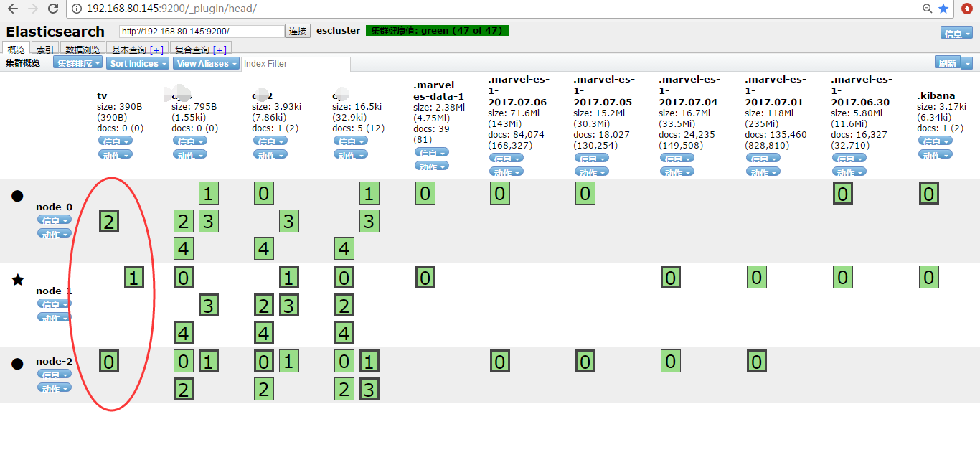The image size is (980, 465).
Task: Click the node-0 label
Action: click(54, 207)
